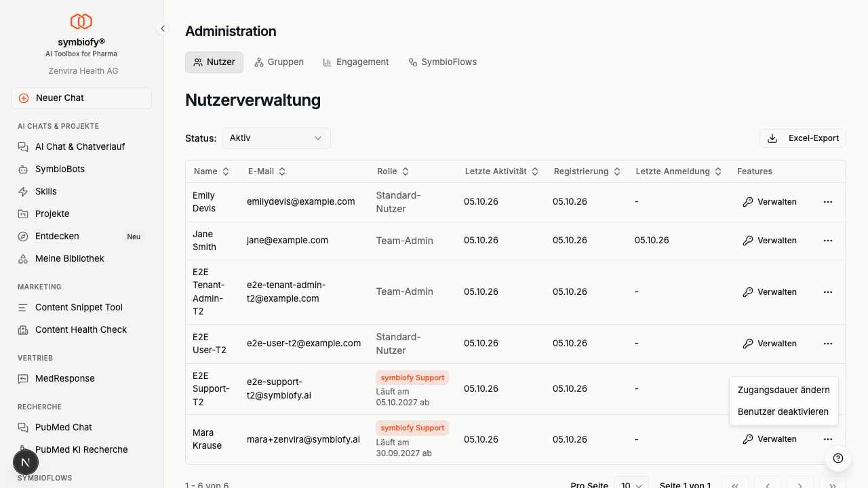Open Skills in the sidebar
868x488 pixels.
(x=81, y=192)
